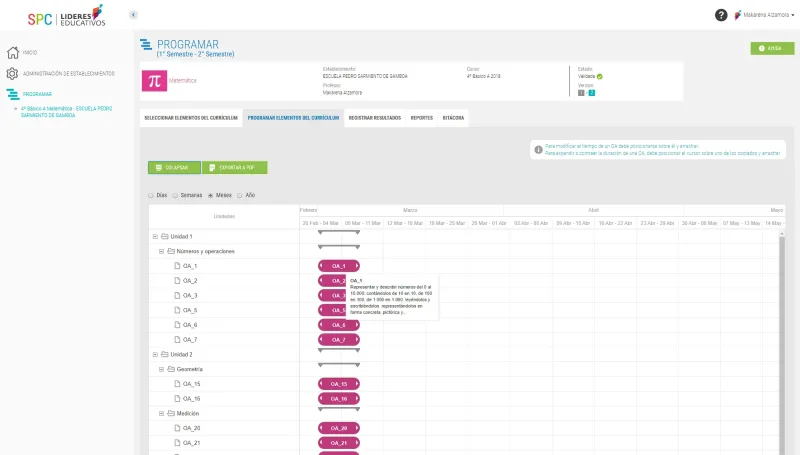Switch to the Bitácora tab
This screenshot has width=800, height=455.
(x=453, y=118)
